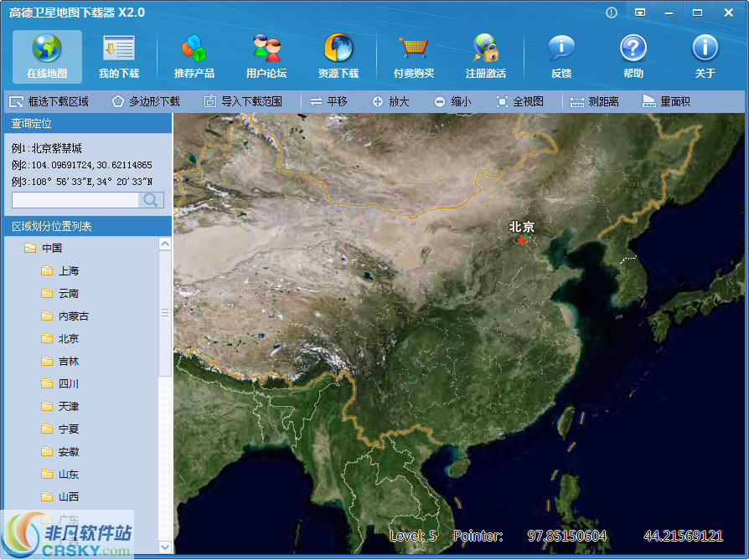Click the 例2 coordinate example text

click(x=81, y=165)
